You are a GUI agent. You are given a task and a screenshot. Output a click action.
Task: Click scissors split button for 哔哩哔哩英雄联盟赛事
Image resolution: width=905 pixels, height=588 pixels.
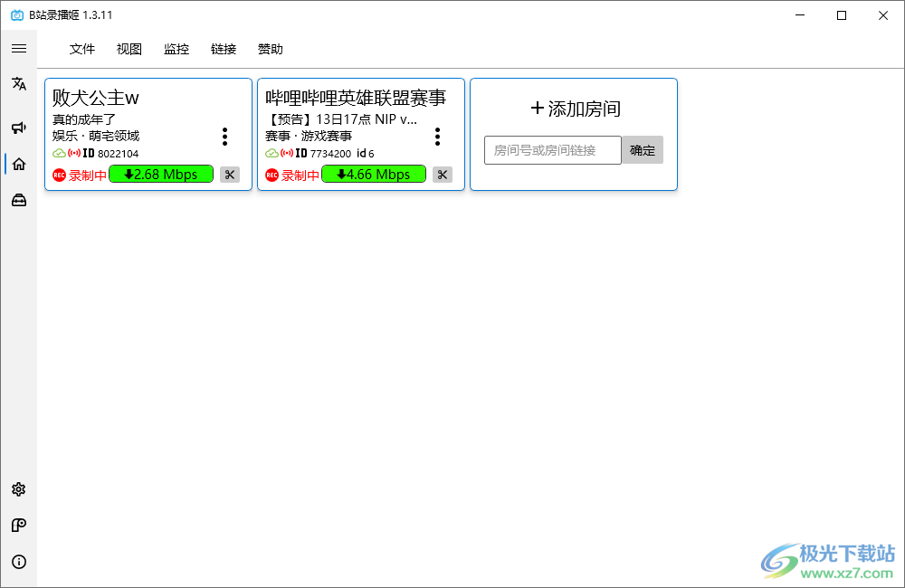tap(443, 175)
